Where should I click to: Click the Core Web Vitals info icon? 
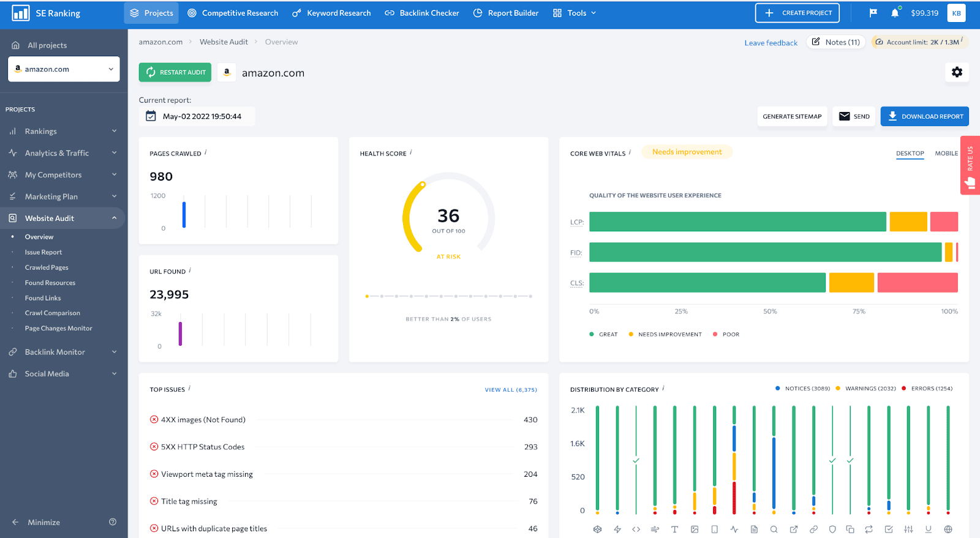[630, 152]
